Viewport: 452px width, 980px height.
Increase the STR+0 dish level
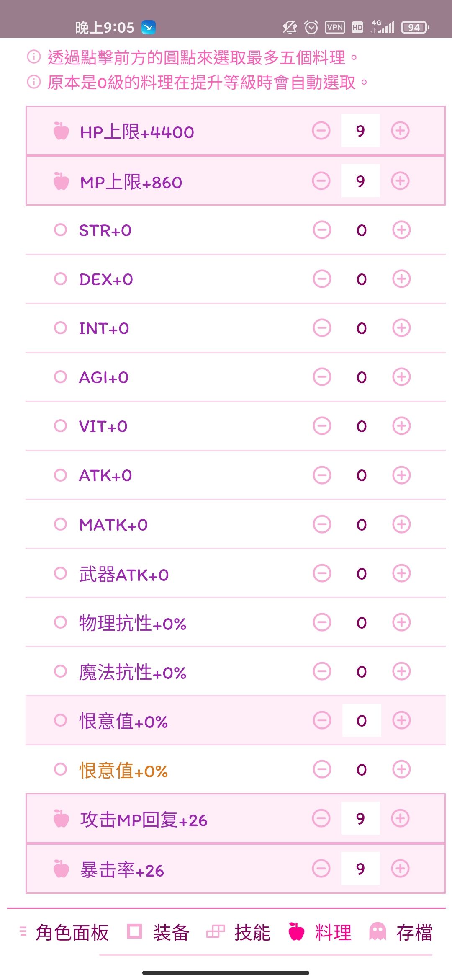coord(401,230)
